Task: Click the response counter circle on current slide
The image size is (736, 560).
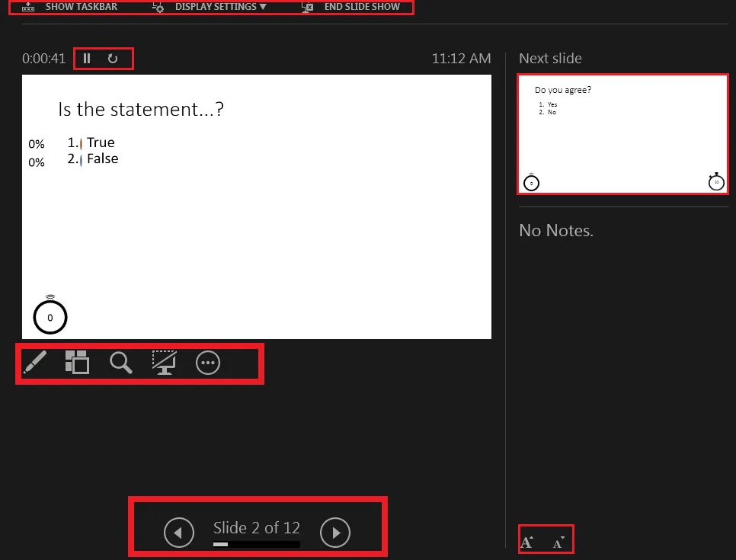Action: (x=50, y=315)
